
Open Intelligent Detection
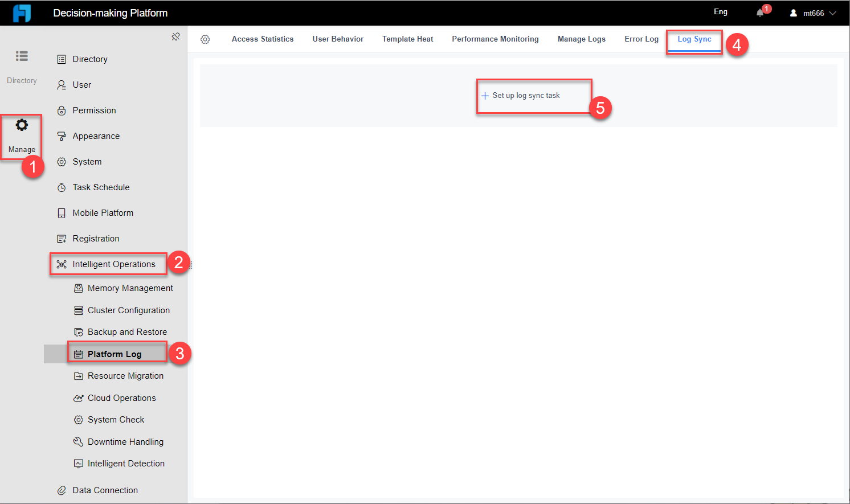(x=126, y=463)
